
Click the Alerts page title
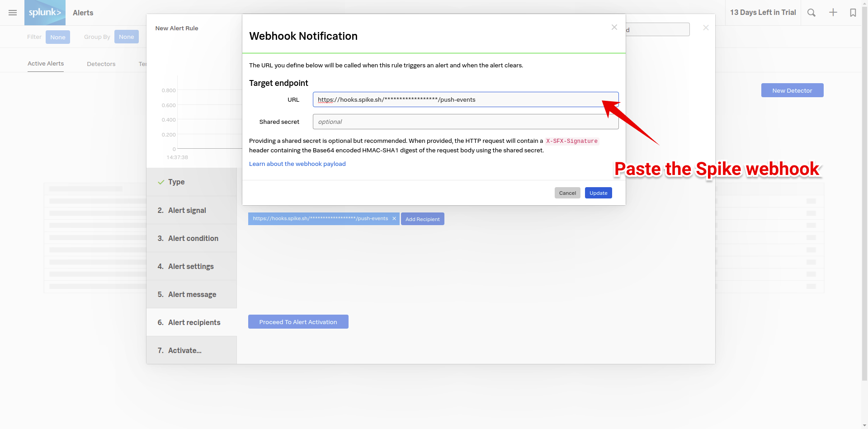click(x=83, y=13)
